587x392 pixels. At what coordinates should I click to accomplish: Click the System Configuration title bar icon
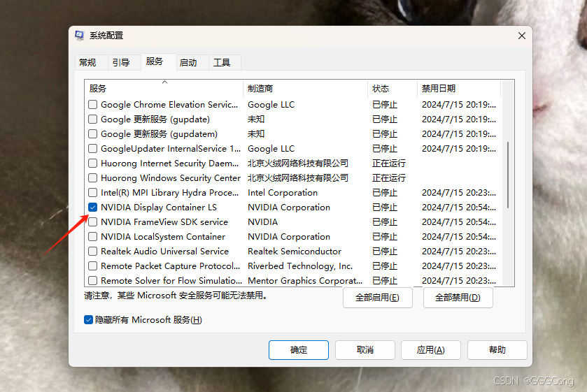pyautogui.click(x=79, y=36)
